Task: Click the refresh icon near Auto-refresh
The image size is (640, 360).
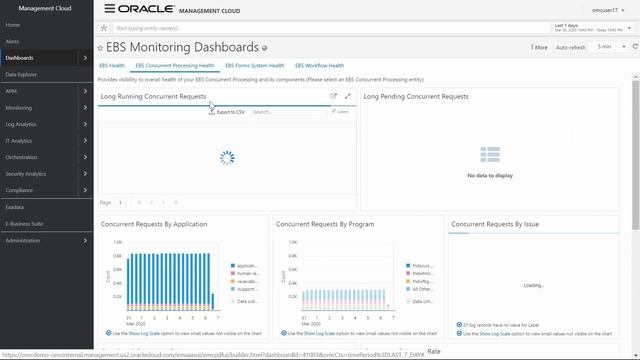Action: [x=635, y=47]
